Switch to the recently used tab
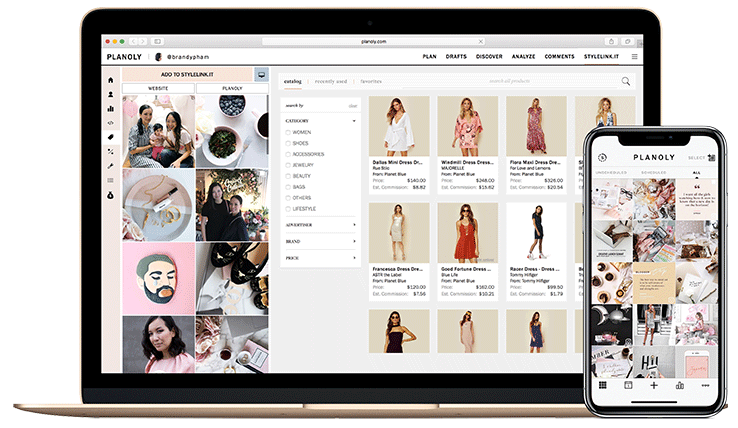738x428 pixels. [x=331, y=81]
